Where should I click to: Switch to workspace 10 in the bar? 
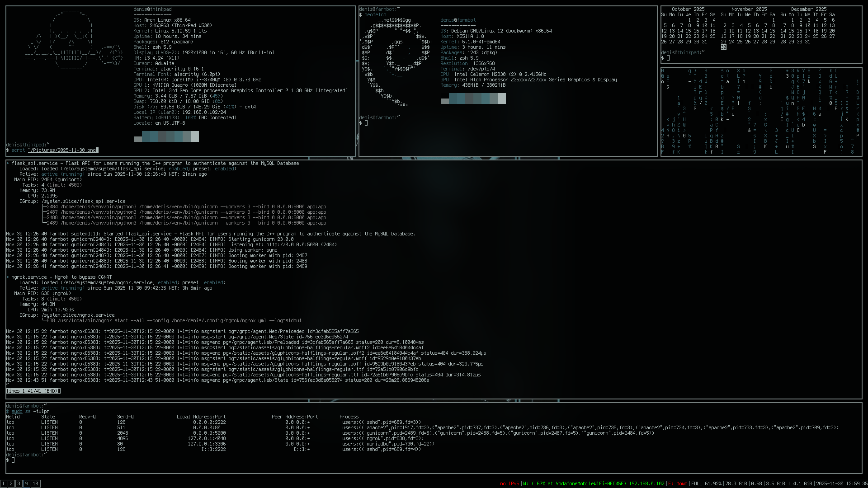tap(35, 483)
